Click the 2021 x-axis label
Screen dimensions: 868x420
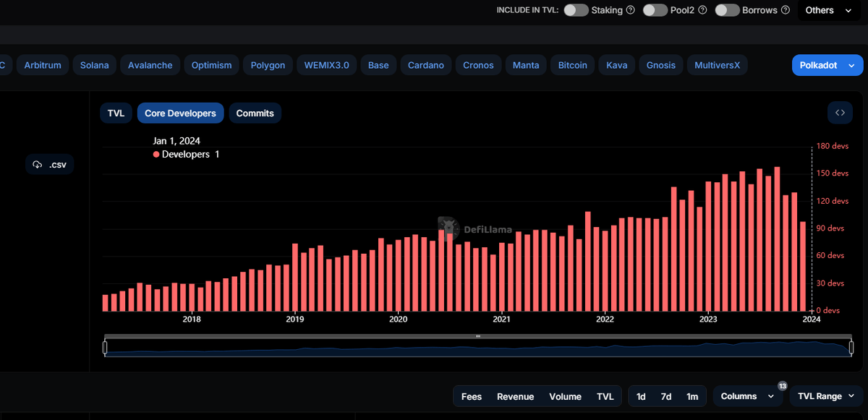coord(501,319)
